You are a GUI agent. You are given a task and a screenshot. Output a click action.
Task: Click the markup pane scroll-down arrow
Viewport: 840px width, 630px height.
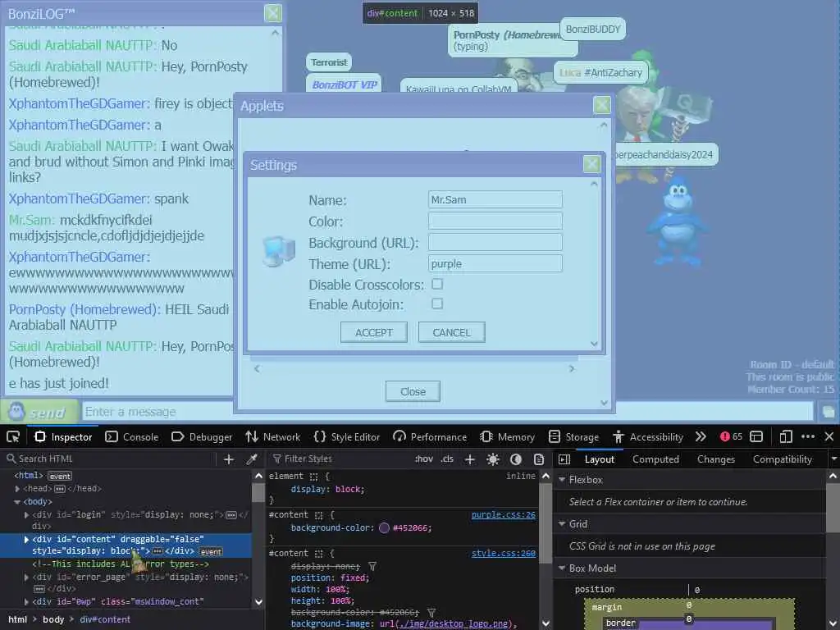(258, 601)
